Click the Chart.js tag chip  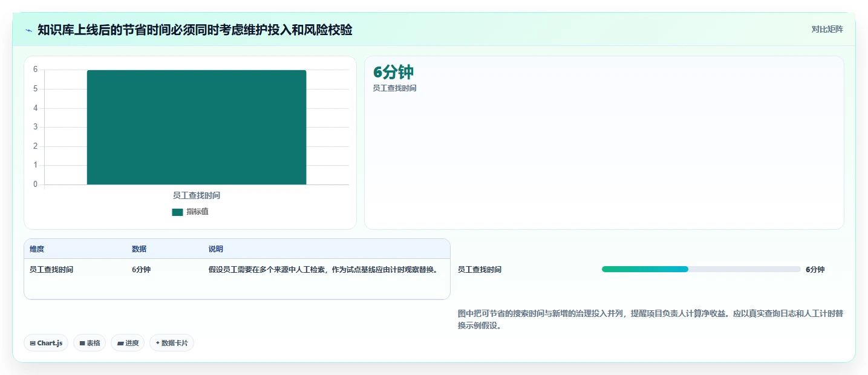pos(46,343)
